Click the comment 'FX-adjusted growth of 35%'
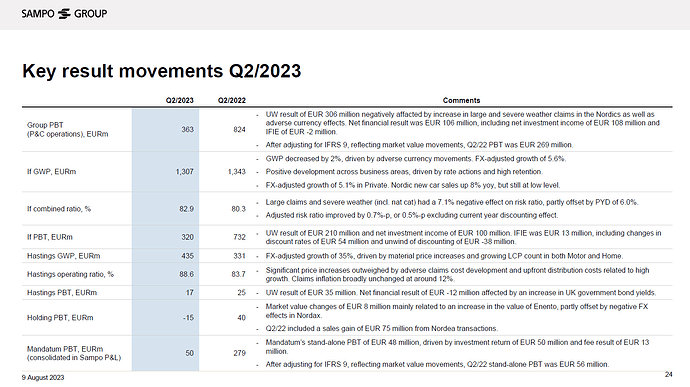 tap(444, 256)
